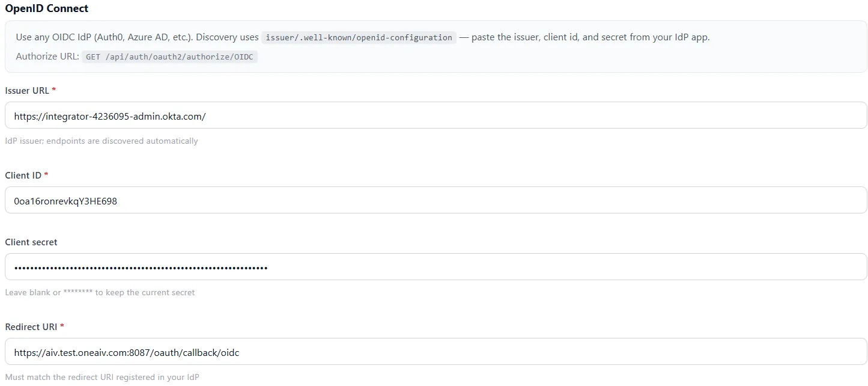Viewport: 868px width, 386px height.
Task: Click the red asterisk beside Redirect URI
Action: [x=62, y=326]
